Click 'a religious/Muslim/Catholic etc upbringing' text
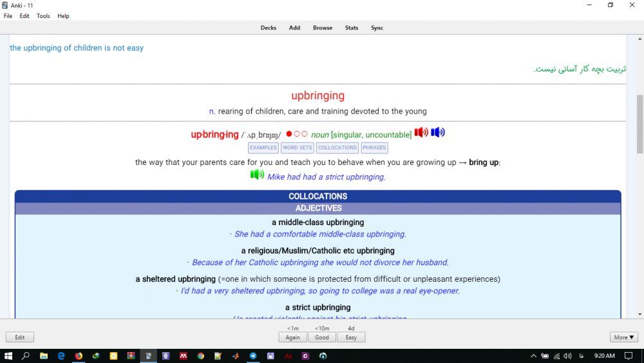 pos(318,251)
